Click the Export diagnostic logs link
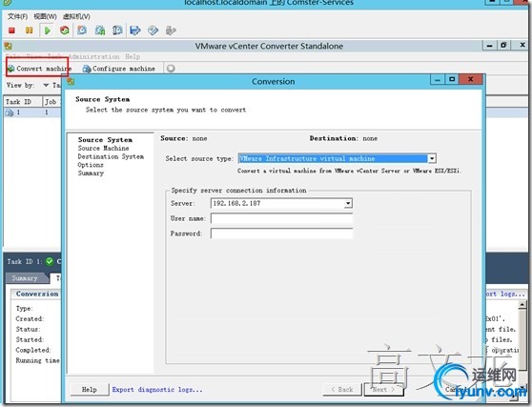 [x=157, y=389]
